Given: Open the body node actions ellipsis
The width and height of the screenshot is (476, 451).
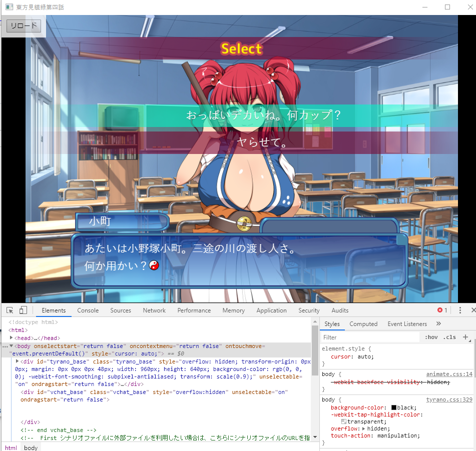Looking at the screenshot, I should 5,346.
